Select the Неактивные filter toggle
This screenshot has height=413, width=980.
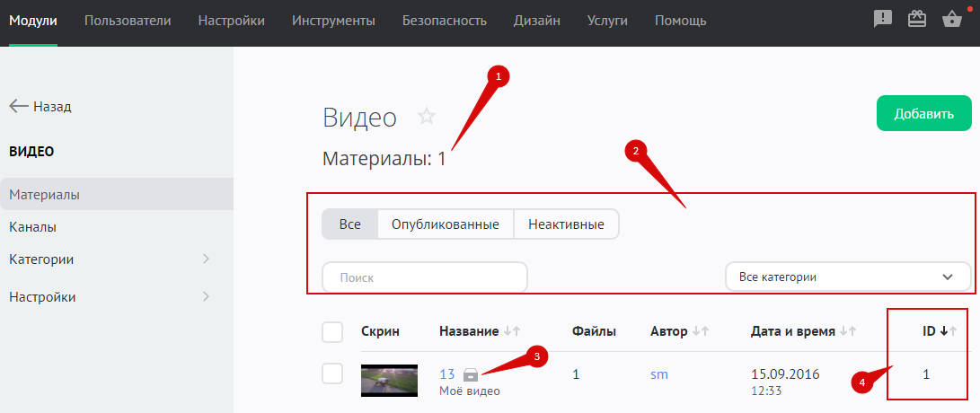pyautogui.click(x=566, y=224)
